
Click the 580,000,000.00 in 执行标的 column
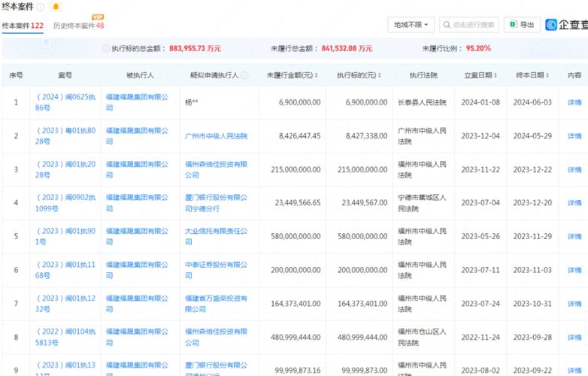pyautogui.click(x=362, y=237)
